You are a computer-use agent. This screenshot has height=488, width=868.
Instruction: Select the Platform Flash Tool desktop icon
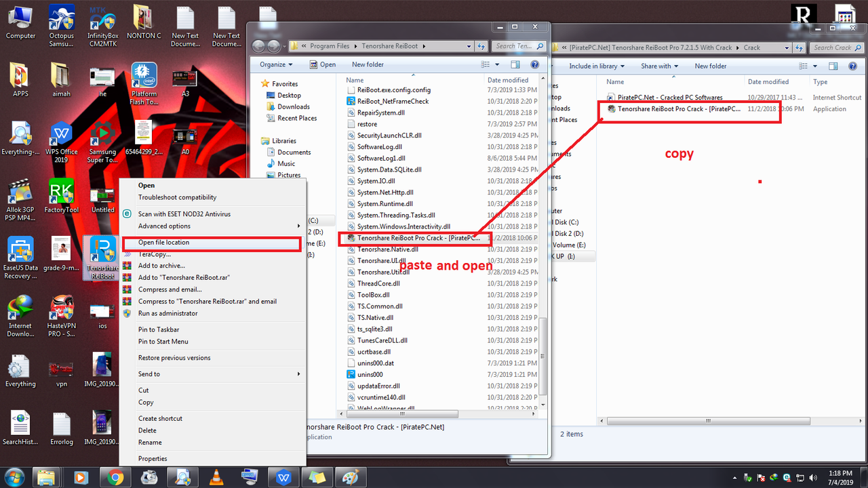click(x=144, y=85)
